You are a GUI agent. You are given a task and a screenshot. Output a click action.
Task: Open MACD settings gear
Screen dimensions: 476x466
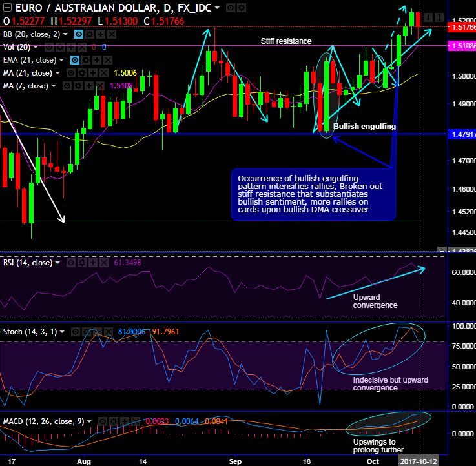(114, 421)
